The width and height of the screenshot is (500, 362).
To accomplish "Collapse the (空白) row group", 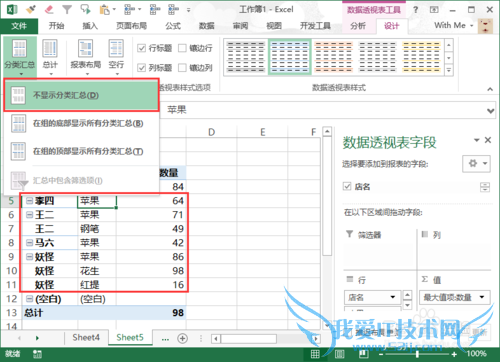I will point(30,299).
